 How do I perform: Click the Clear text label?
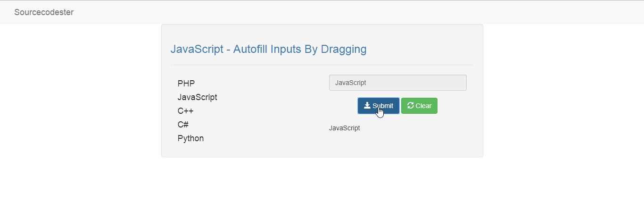click(x=423, y=106)
